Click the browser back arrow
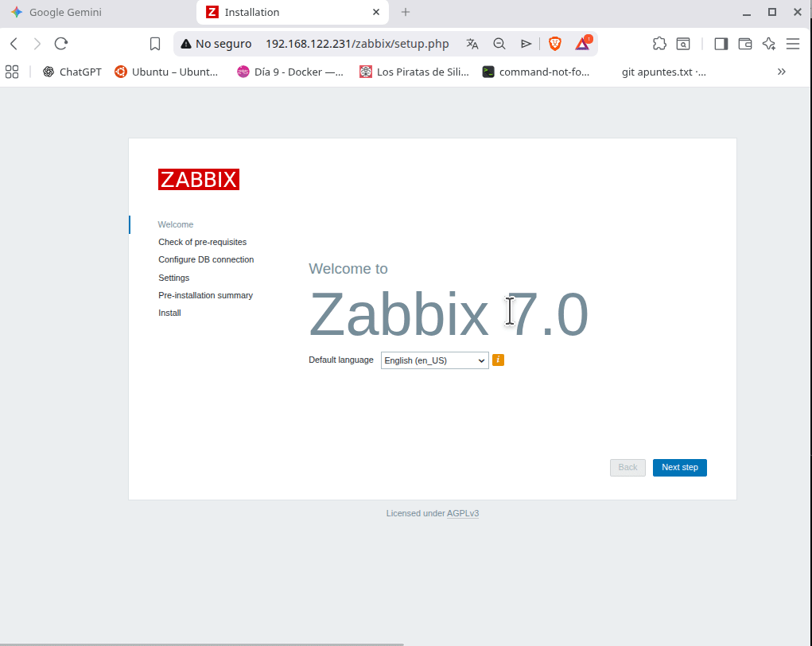Image resolution: width=812 pixels, height=646 pixels. click(x=14, y=44)
